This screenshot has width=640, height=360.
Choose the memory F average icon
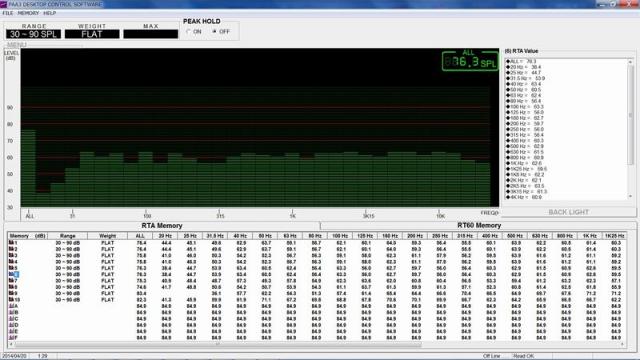coord(11,338)
